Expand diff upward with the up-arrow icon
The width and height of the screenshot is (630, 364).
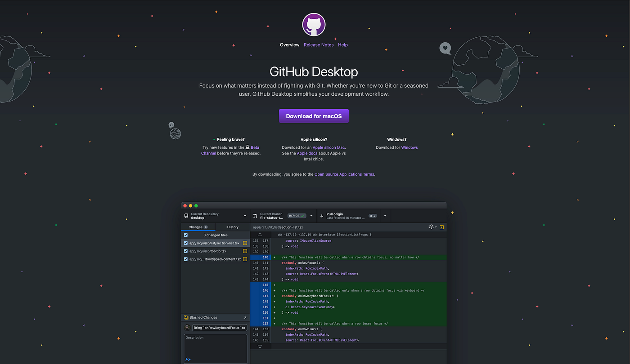pyautogui.click(x=260, y=235)
